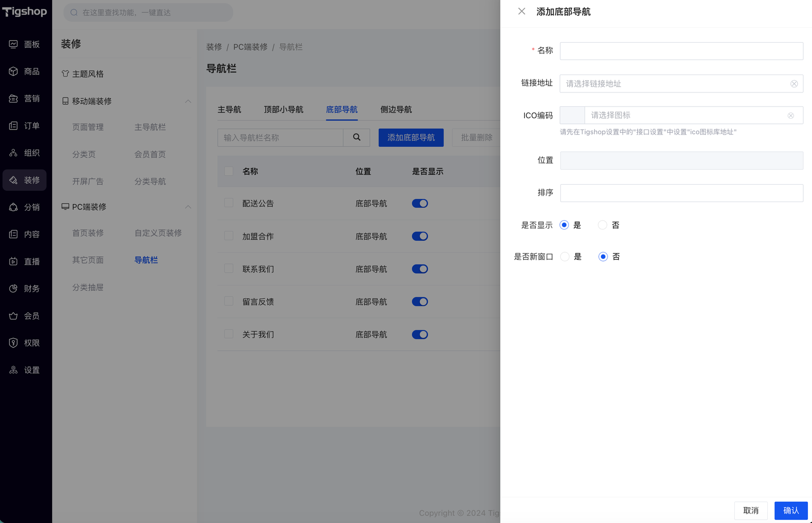Click the PC端装修 monitor icon
The width and height of the screenshot is (812, 523).
[65, 207]
